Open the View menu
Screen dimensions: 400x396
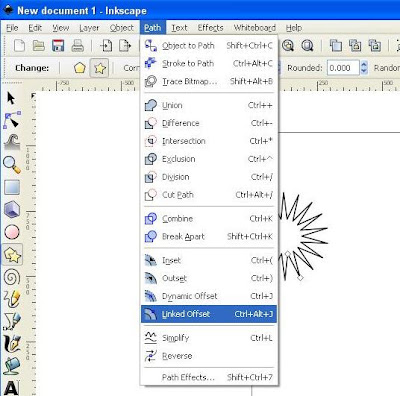click(61, 28)
